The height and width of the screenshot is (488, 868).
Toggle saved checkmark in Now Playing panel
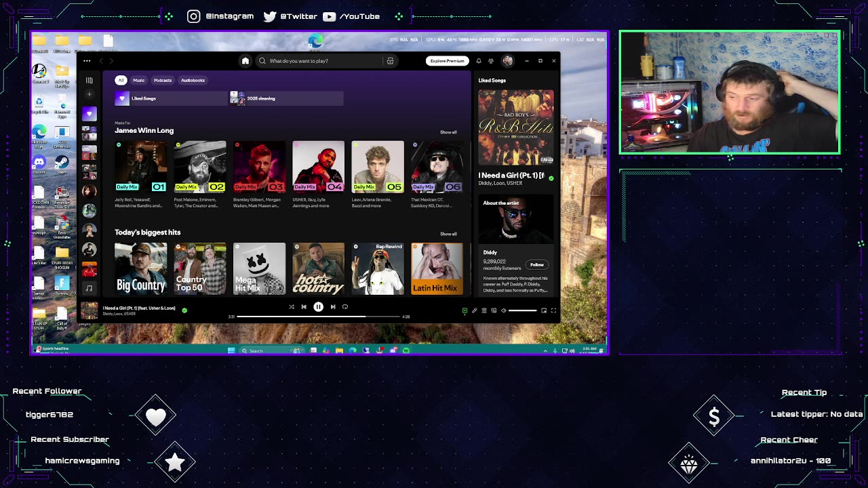551,178
